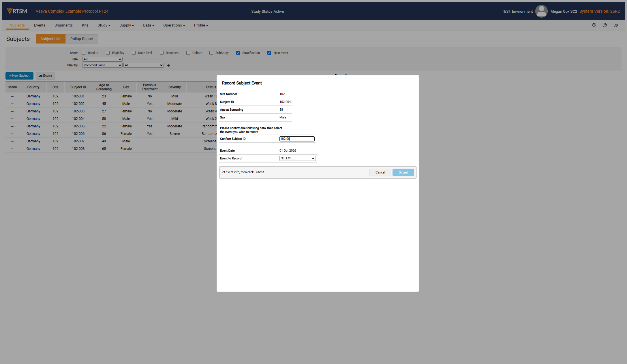This screenshot has height=364, width=627.
Task: Open the Event to Record dropdown
Action: [297, 159]
